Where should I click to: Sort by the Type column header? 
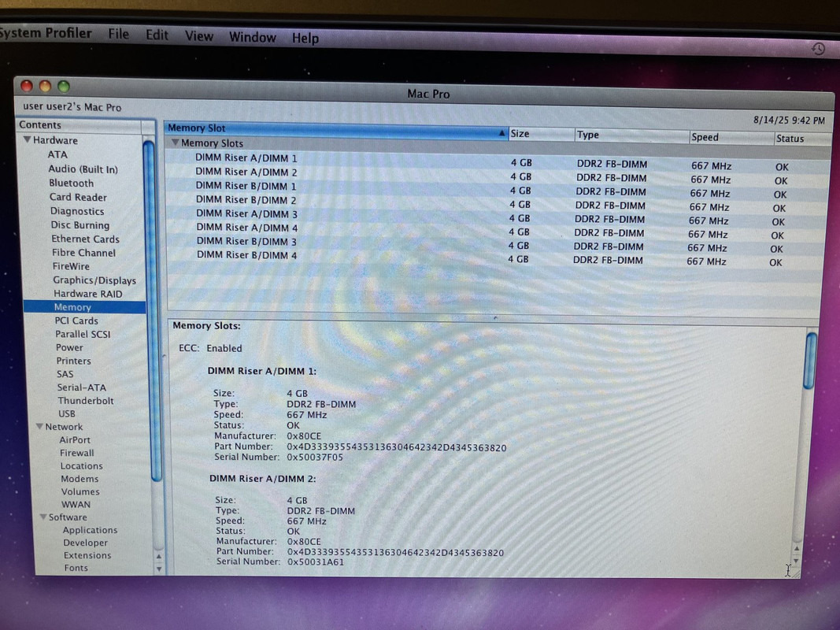(631, 135)
